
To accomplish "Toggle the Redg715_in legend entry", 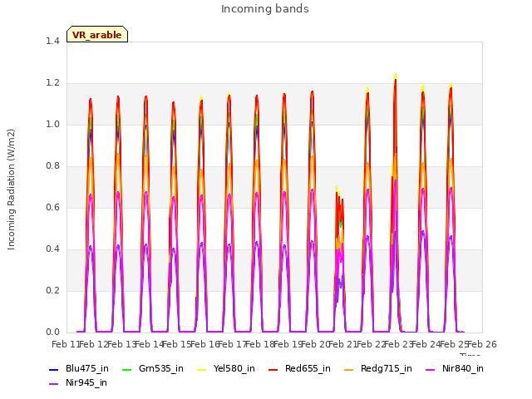I will point(378,368).
